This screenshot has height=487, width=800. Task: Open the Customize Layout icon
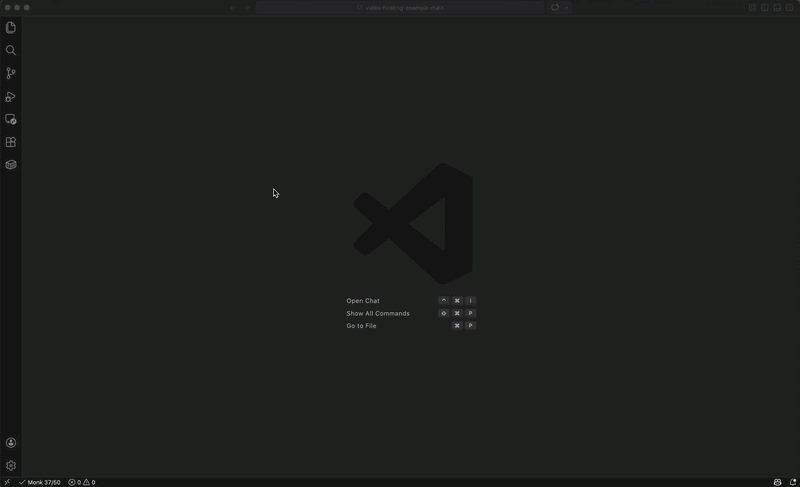[x=752, y=8]
